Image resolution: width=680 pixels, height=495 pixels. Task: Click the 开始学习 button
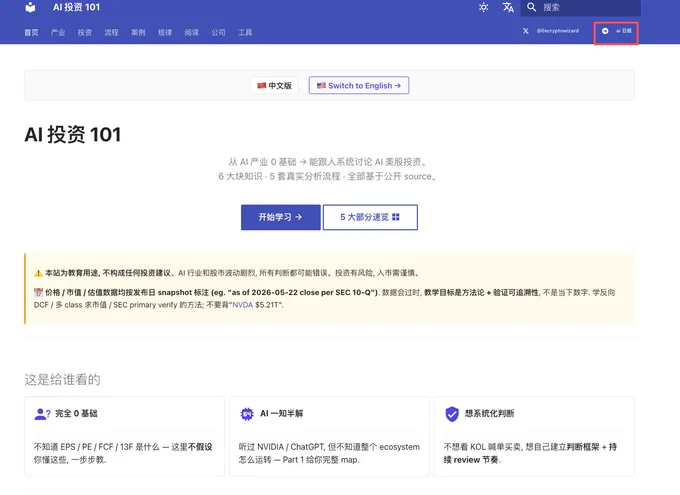pos(281,217)
